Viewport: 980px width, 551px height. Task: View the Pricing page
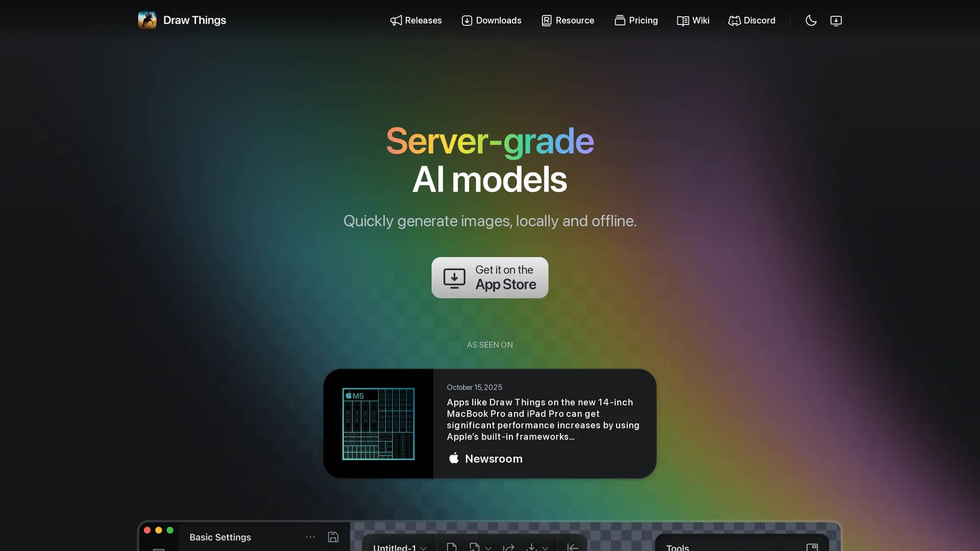click(636, 20)
